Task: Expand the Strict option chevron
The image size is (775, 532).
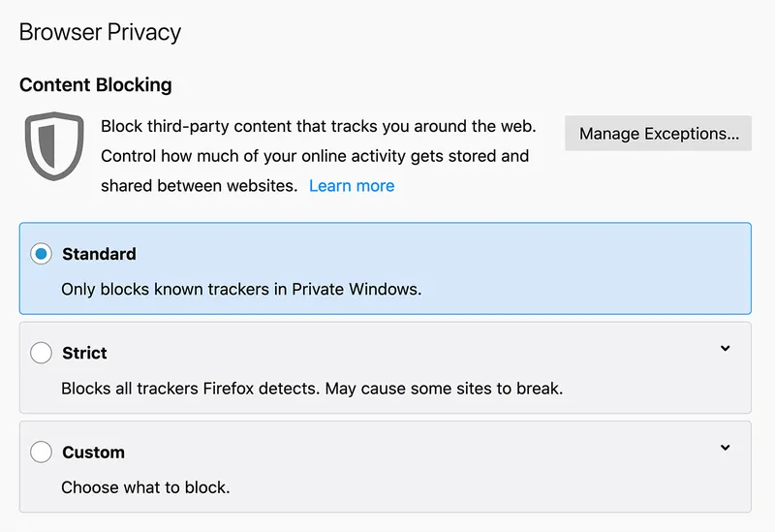Action: [725, 349]
